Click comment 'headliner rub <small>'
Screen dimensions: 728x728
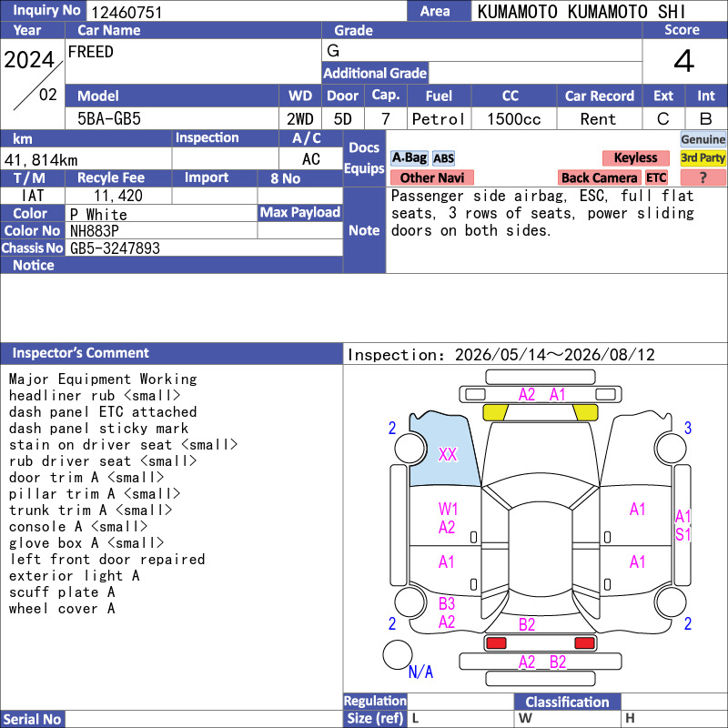(95, 396)
